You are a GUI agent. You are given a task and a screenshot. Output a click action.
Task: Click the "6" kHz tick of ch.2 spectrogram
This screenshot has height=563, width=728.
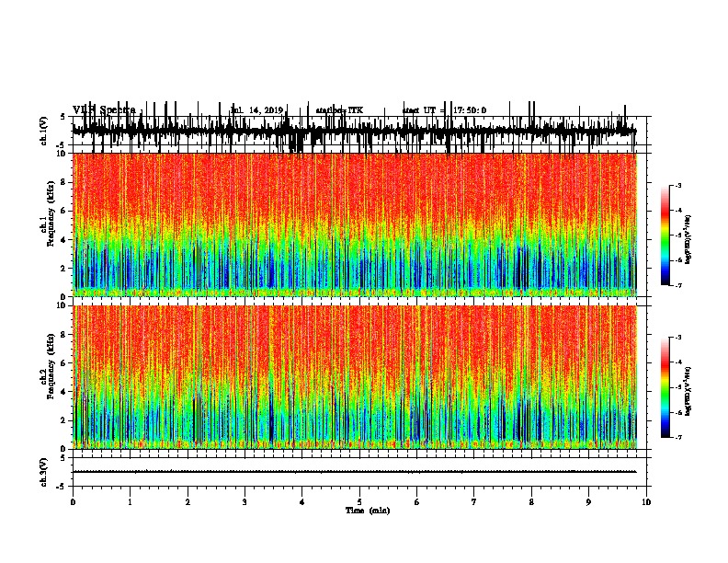click(x=63, y=363)
